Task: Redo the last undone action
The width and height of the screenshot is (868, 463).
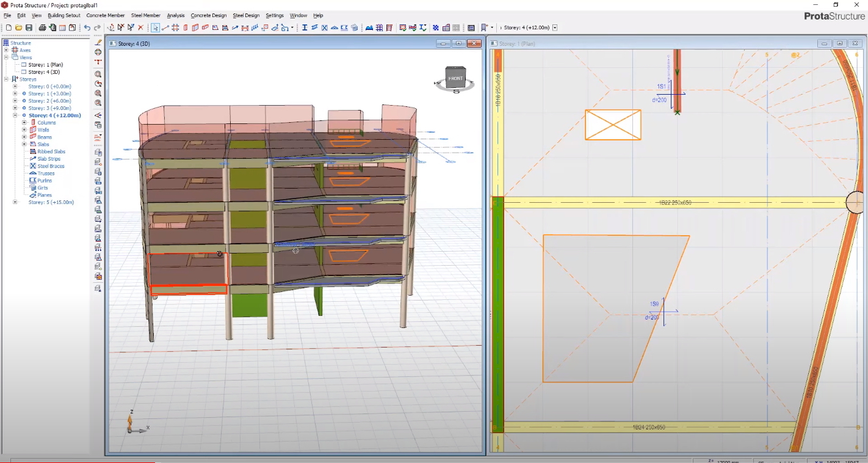Action: point(97,27)
